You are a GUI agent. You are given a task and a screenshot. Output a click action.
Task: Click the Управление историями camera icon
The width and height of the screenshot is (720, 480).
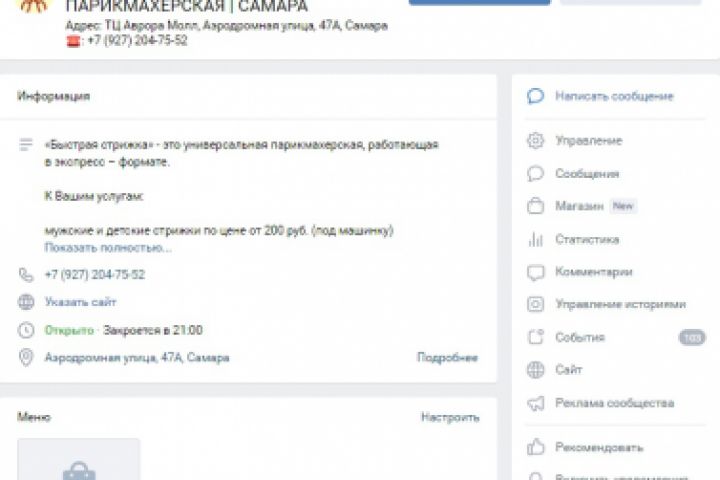[535, 304]
